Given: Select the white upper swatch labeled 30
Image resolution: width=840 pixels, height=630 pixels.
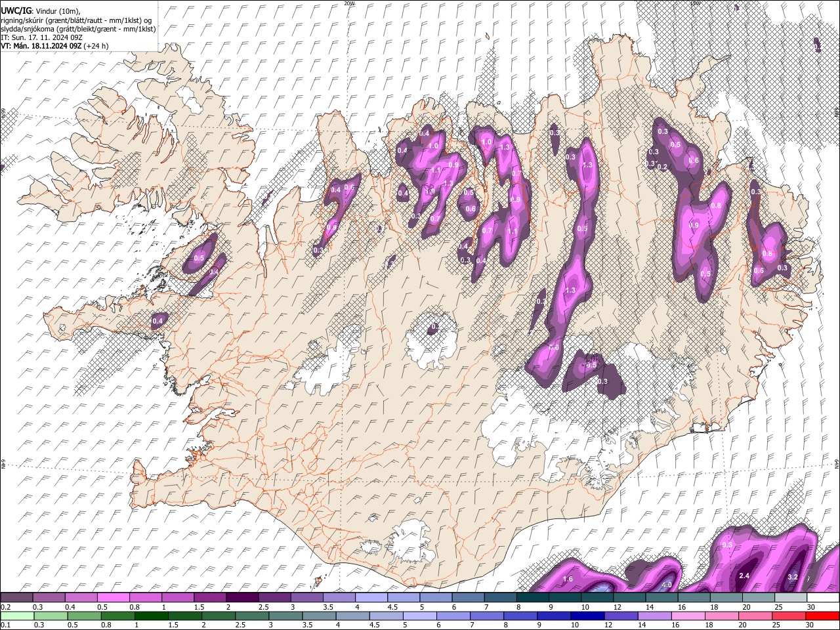Looking at the screenshot, I should [823, 597].
